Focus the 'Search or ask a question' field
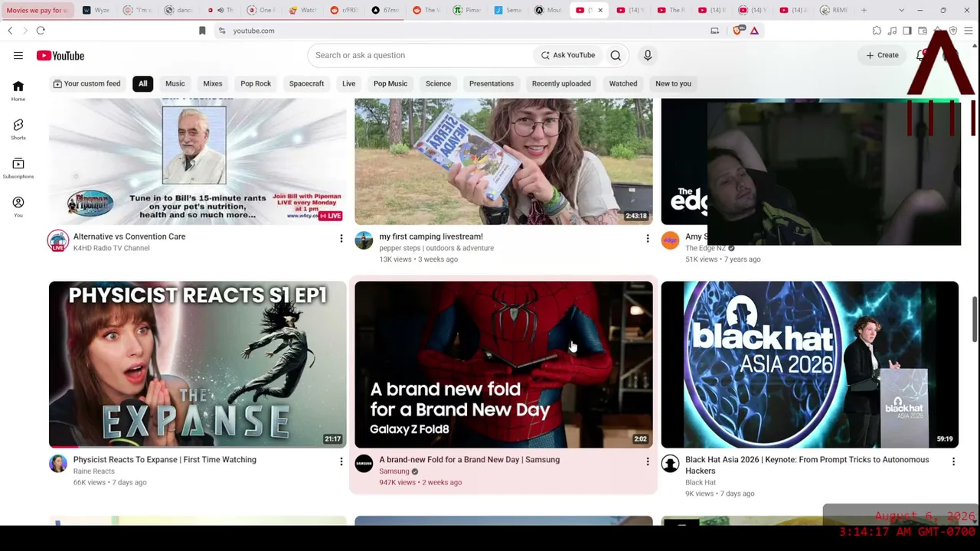Viewport: 980px width, 551px height. 421,55
